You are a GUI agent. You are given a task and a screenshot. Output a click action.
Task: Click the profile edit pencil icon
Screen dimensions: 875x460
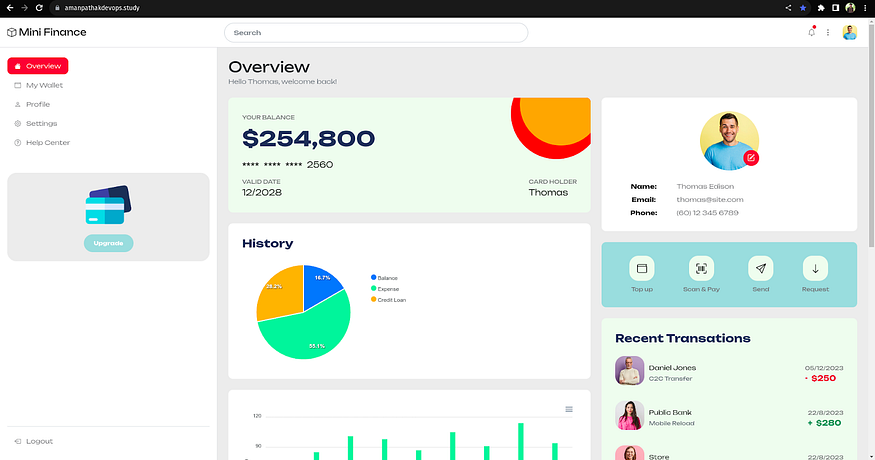pyautogui.click(x=751, y=158)
